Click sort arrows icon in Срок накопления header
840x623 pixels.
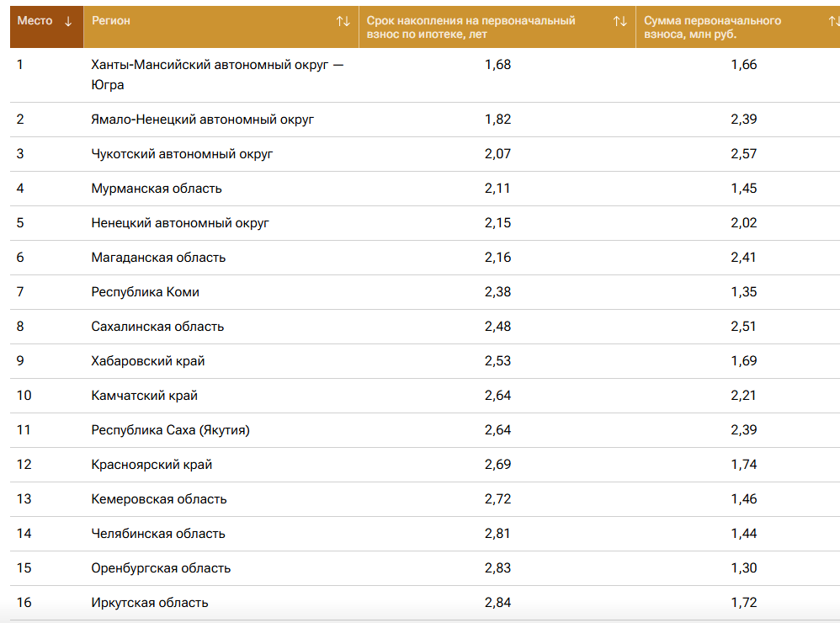pyautogui.click(x=619, y=21)
